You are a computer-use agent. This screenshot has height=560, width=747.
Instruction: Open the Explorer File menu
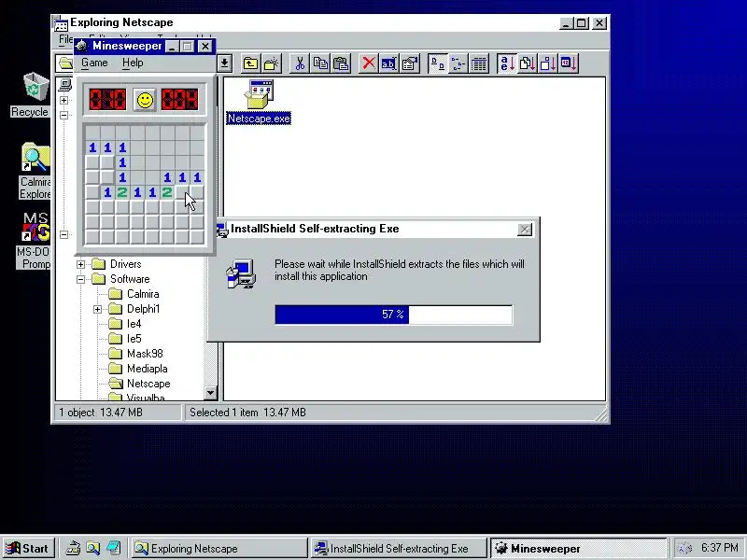coord(65,39)
